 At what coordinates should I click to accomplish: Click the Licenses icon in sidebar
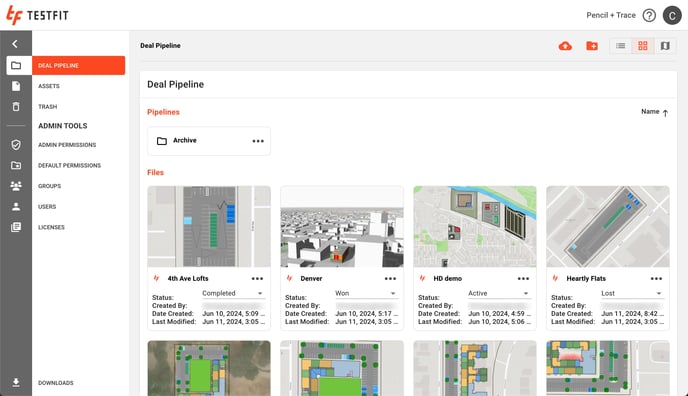tap(16, 227)
